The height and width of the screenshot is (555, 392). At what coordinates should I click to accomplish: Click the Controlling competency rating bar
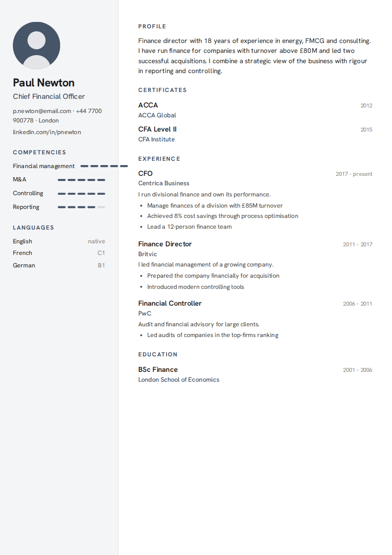click(82, 193)
